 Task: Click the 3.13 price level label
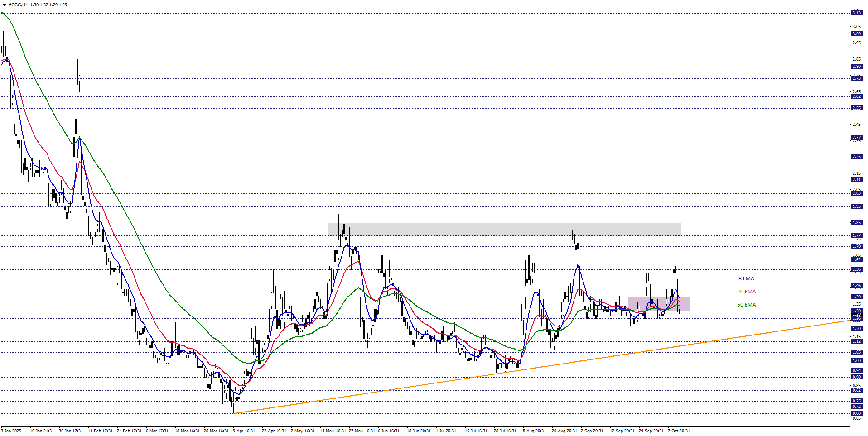point(856,13)
